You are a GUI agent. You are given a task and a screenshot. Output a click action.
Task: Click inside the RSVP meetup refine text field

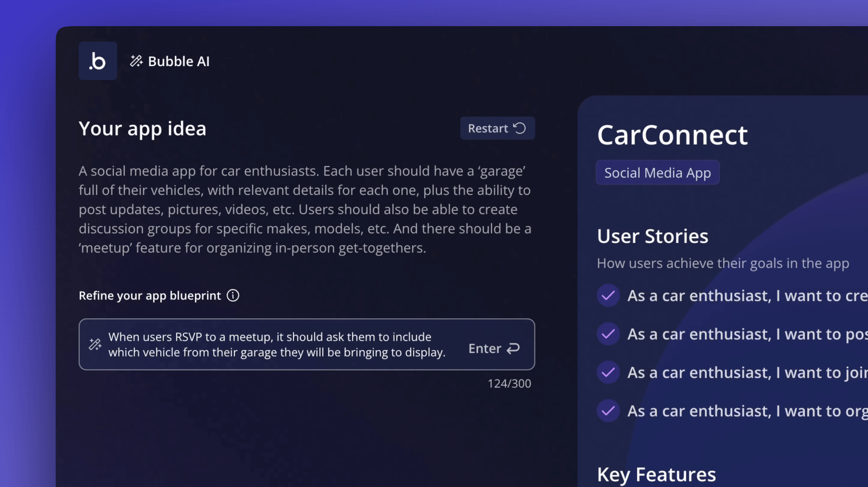point(276,345)
